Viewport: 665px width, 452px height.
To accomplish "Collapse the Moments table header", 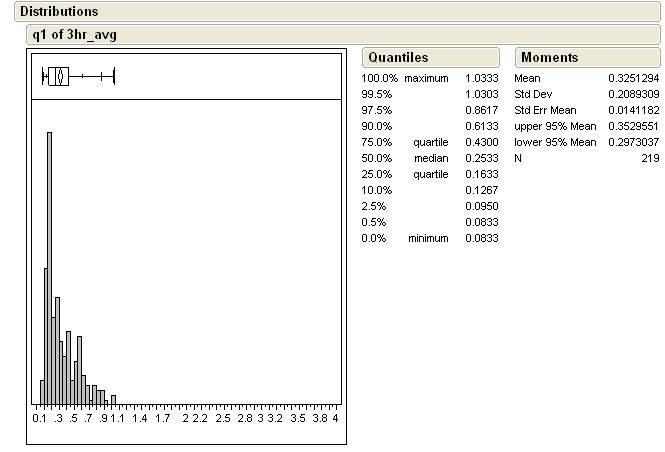I will click(549, 57).
